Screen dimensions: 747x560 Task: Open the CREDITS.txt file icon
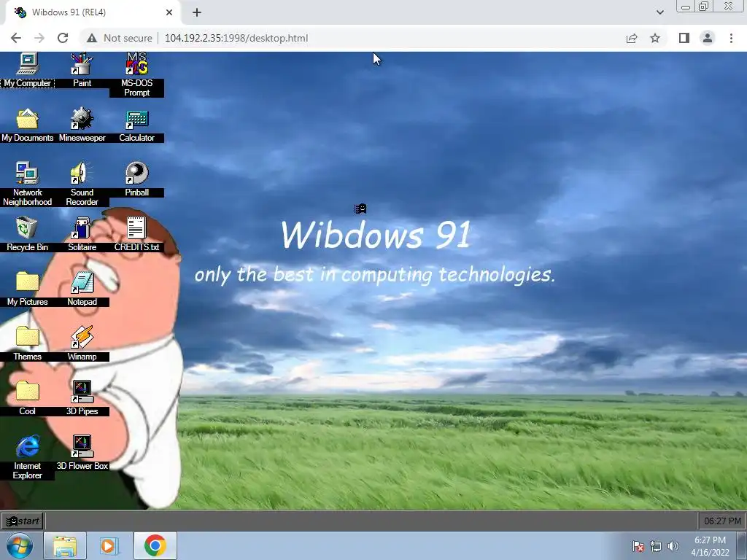click(136, 234)
